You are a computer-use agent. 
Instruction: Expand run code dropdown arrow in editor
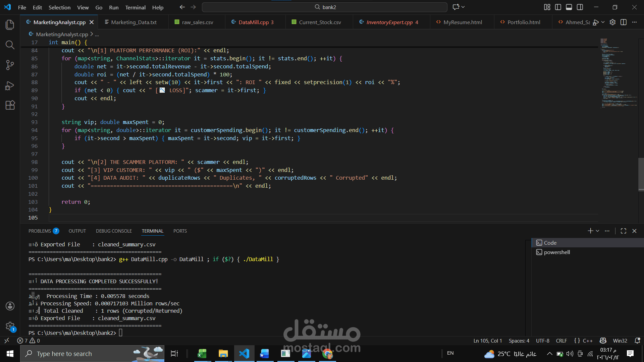pos(603,22)
